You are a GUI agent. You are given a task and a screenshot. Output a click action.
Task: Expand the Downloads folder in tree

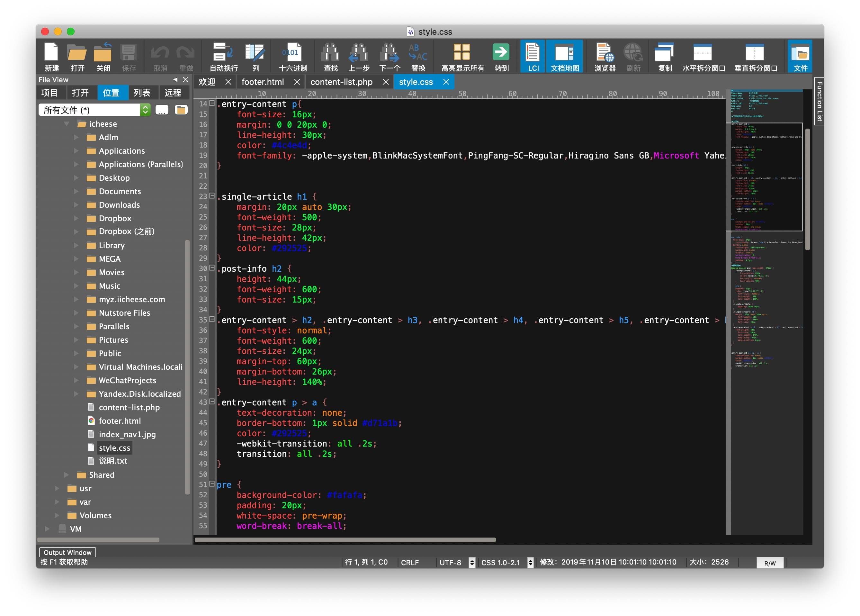point(76,205)
